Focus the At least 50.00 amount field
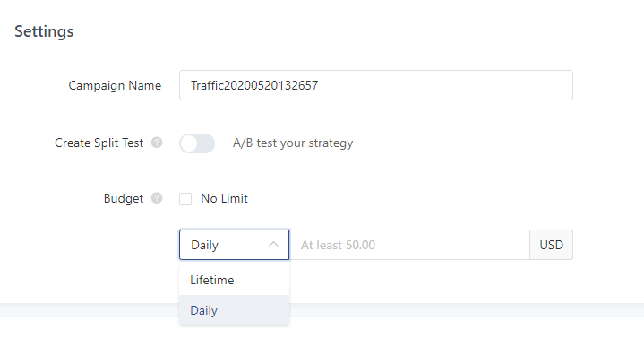Screen dimensions: 644x338 pos(409,245)
